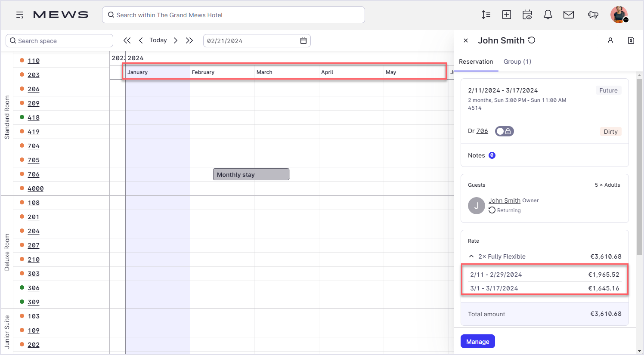Click the Today button
644x355 pixels.
[x=158, y=40]
